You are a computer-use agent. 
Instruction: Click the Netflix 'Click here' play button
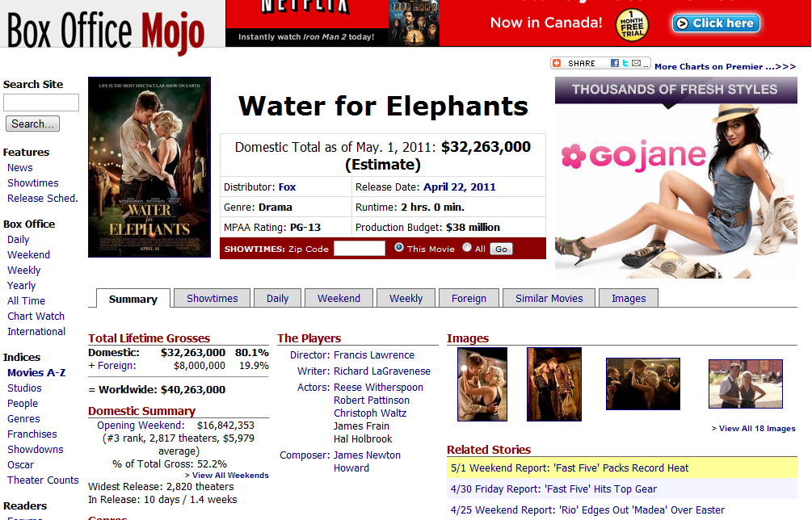[716, 23]
